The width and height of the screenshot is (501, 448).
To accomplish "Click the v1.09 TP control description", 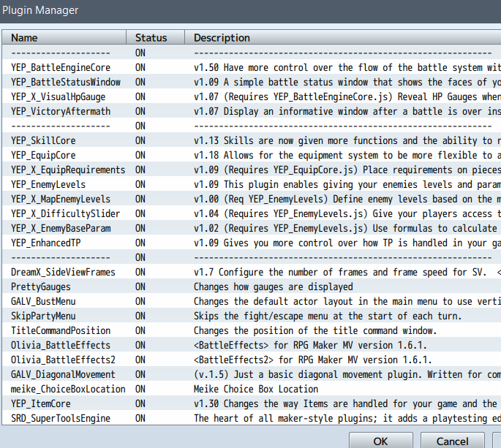I will 347,243.
